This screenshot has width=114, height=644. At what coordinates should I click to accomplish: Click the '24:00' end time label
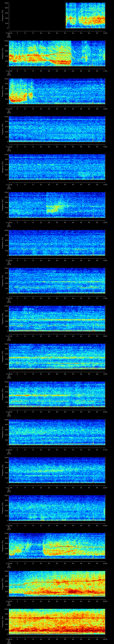[x=105, y=563]
